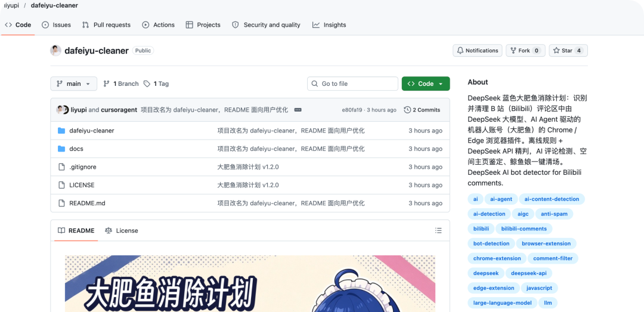644x312 pixels.
Task: Click the Go to file search field
Action: 352,84
